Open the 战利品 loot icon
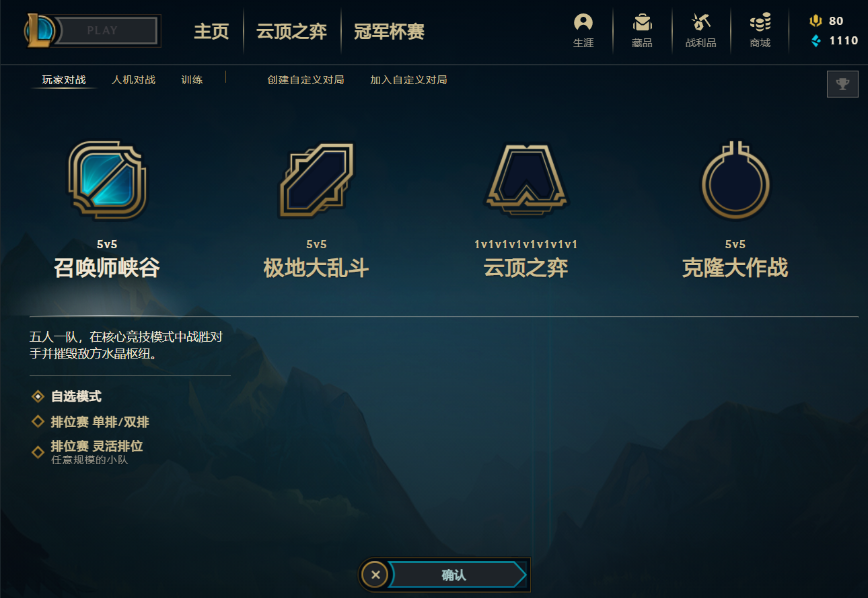This screenshot has width=868, height=598. 701,23
